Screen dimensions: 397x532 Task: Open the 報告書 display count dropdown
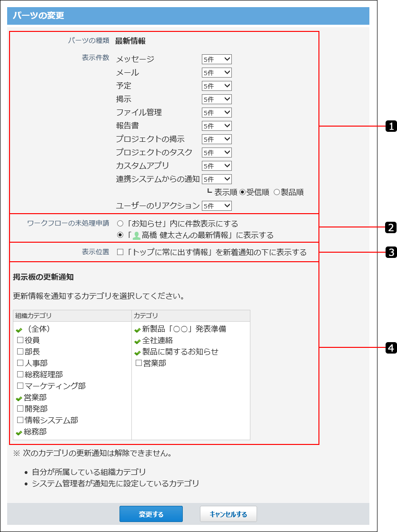[217, 126]
